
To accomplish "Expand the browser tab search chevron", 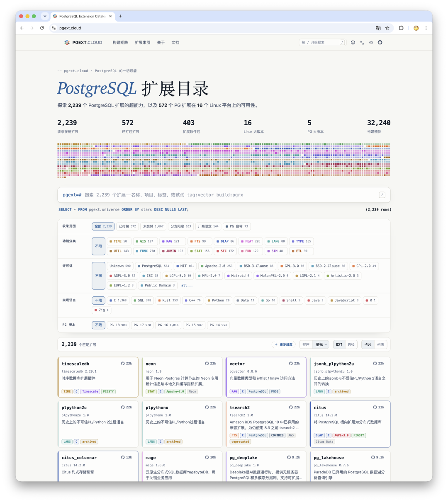I will pyautogui.click(x=45, y=16).
